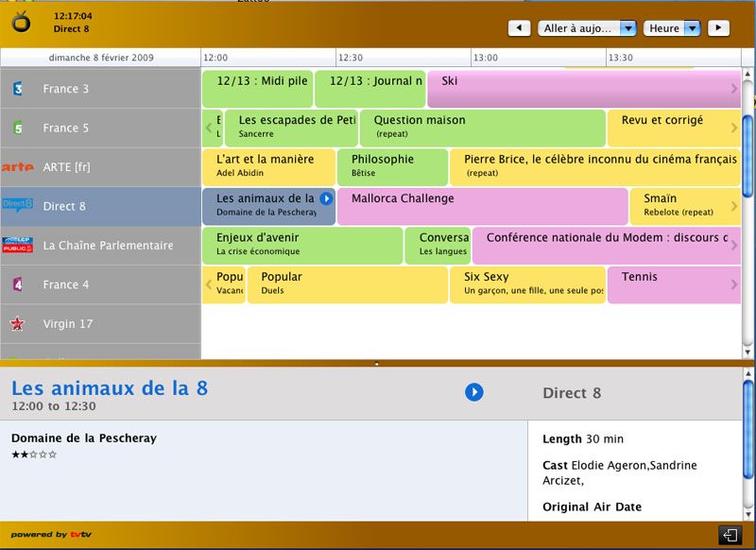Open the Heure dropdown
The image size is (756, 550).
point(672,28)
